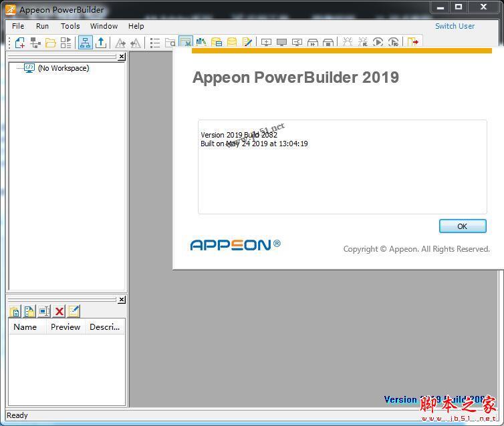504x426 pixels.
Task: Open the Help menu
Action: (136, 26)
